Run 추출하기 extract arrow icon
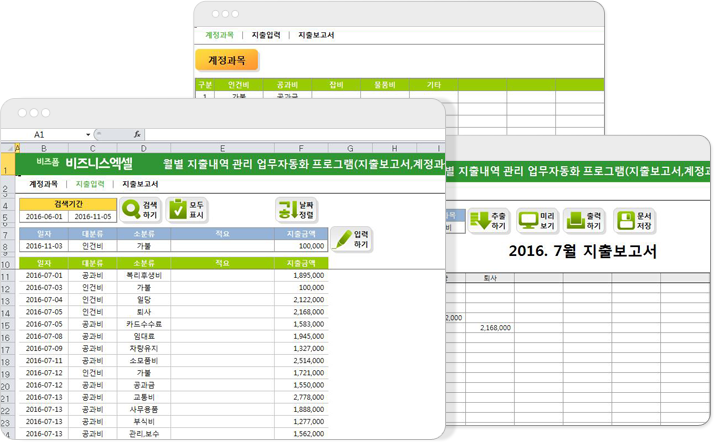The width and height of the screenshot is (714, 442). 479,221
